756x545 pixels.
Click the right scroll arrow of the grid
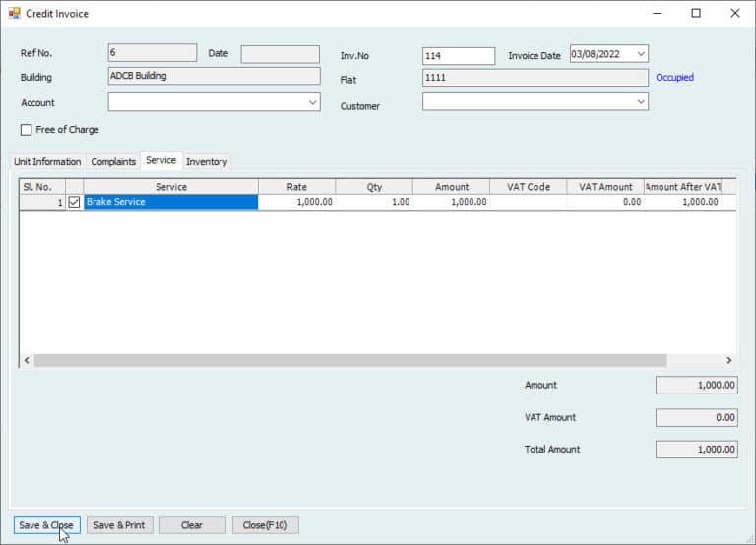coord(728,361)
